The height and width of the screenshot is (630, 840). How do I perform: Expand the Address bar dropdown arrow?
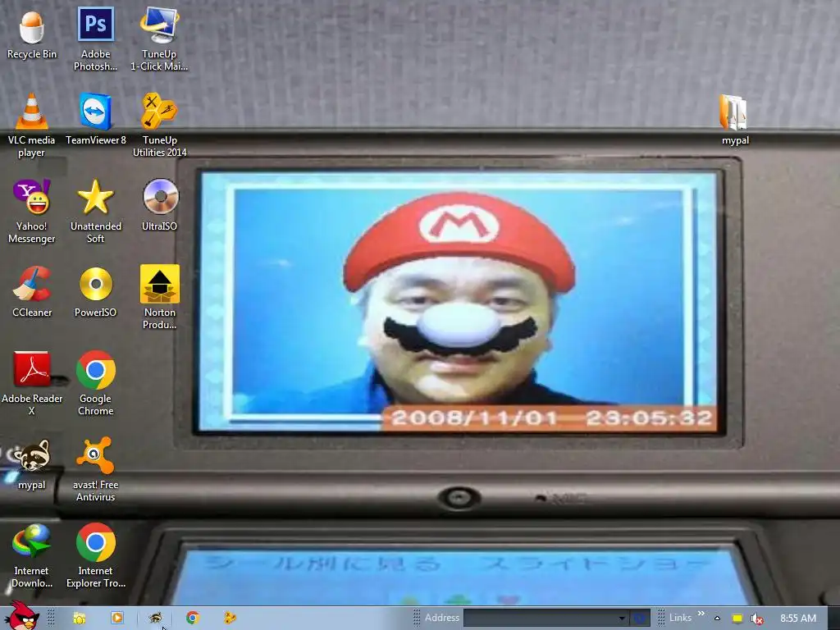point(622,618)
